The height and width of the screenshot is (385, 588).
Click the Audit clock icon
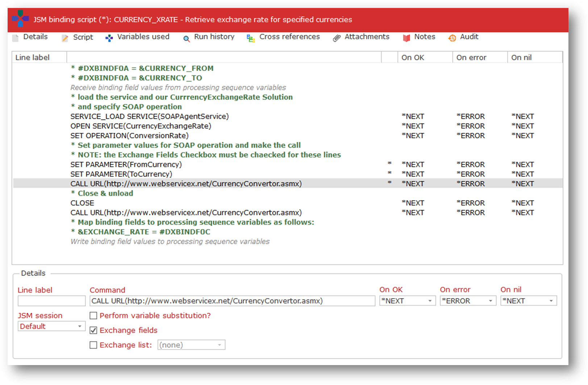click(452, 38)
